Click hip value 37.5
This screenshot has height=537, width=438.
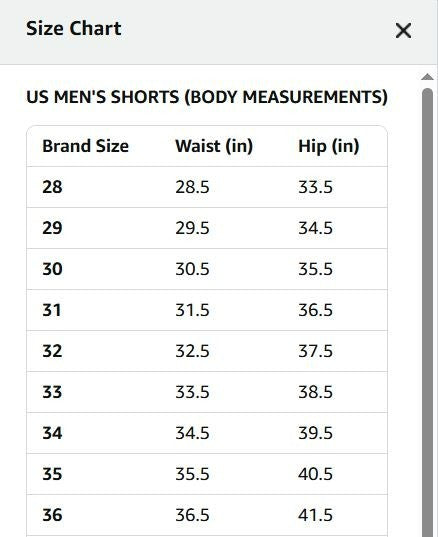tap(315, 351)
